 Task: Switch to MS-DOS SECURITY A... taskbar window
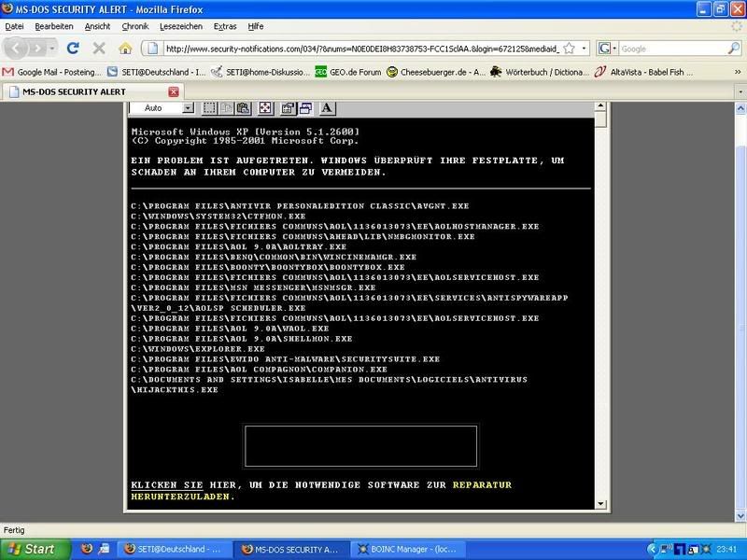(x=290, y=549)
